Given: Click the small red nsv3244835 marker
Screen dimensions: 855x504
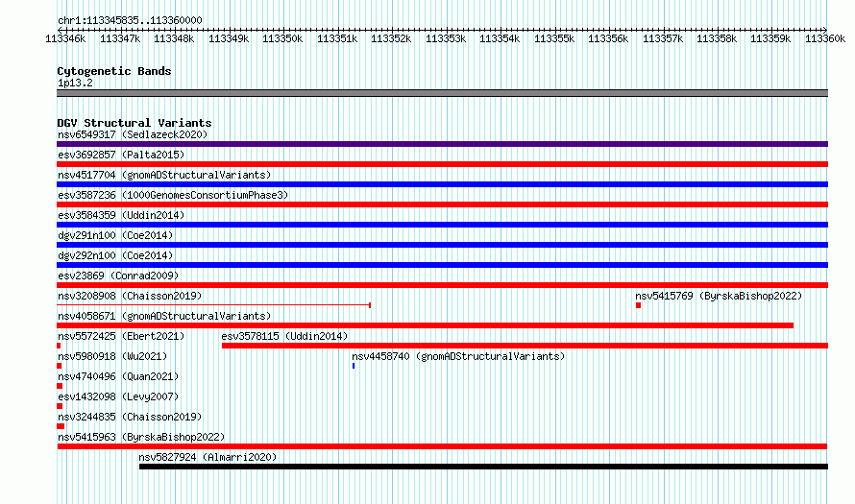Looking at the screenshot, I should pos(61,426).
